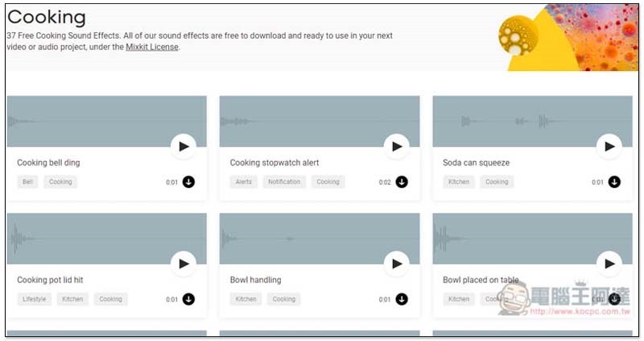
Task: Download the Cooking pot lid hit sound
Action: (x=188, y=299)
